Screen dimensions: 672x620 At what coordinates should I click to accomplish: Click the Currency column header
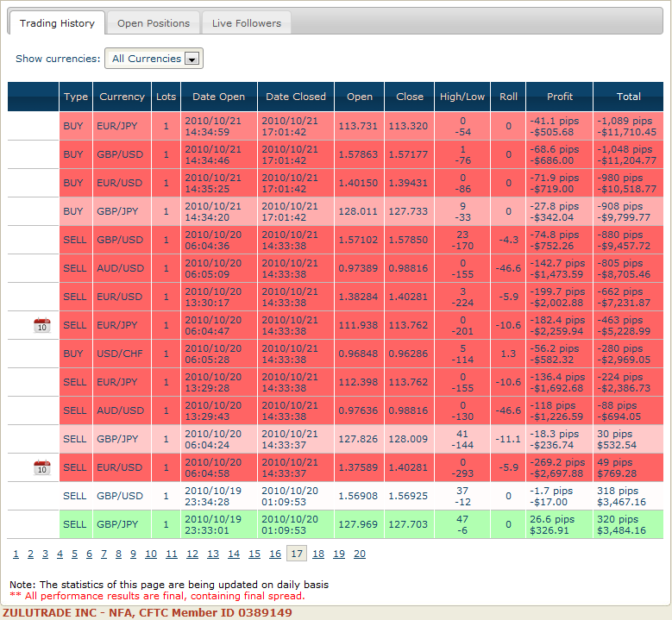[122, 97]
